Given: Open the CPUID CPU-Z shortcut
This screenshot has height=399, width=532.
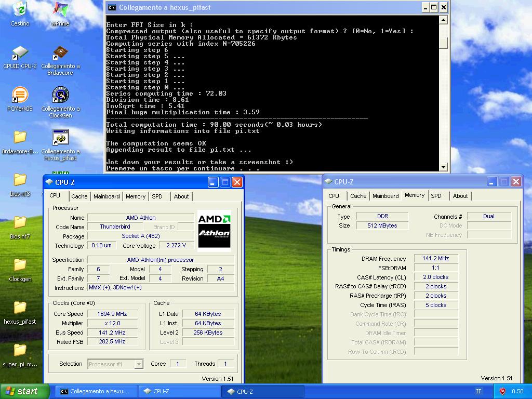Looking at the screenshot, I should (x=20, y=57).
